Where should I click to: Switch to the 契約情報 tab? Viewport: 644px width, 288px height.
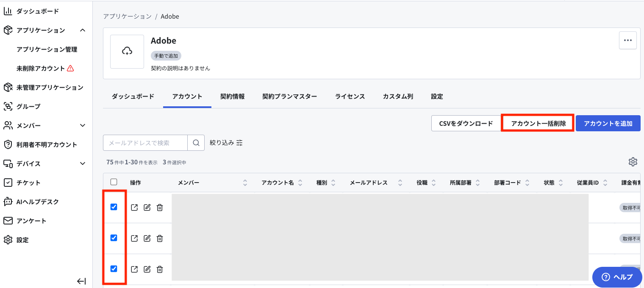(x=232, y=97)
